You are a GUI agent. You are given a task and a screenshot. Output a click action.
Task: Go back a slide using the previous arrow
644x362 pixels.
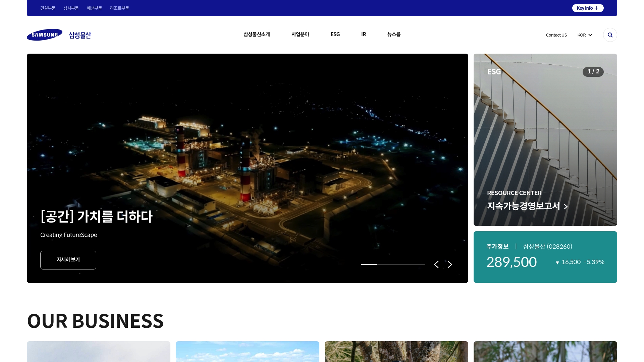coord(436,264)
